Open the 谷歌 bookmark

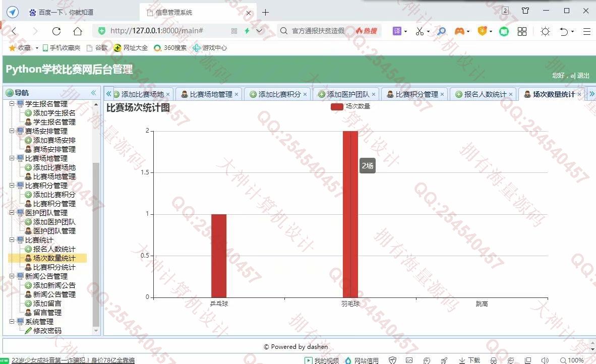[x=97, y=47]
